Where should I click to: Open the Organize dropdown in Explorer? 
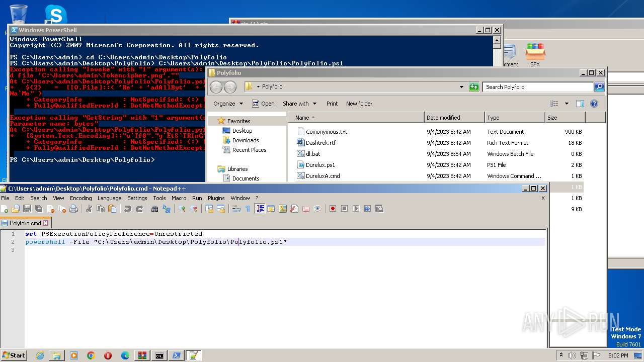click(x=228, y=104)
